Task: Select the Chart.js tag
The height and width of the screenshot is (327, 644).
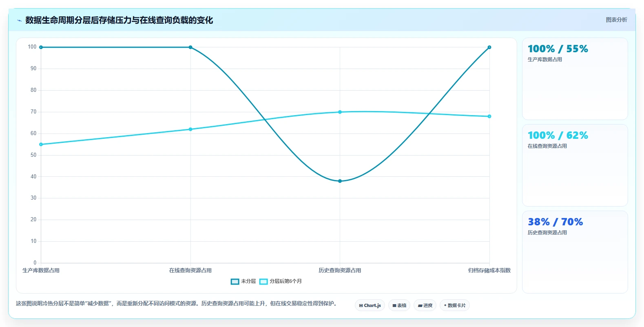Action: 370,305
